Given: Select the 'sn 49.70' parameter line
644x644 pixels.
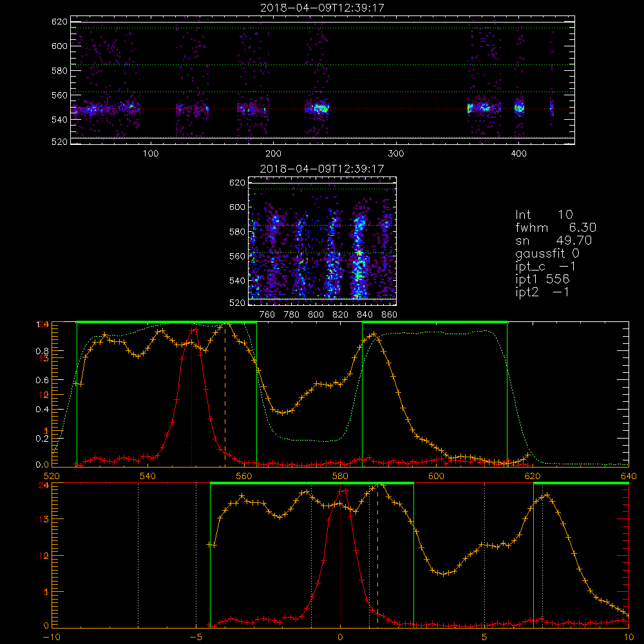Looking at the screenshot, I should pyautogui.click(x=554, y=240).
